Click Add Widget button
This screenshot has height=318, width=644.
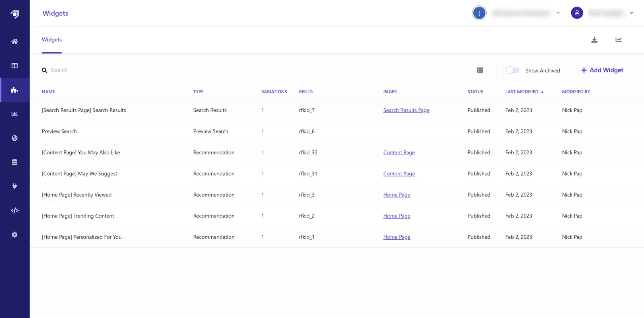602,70
